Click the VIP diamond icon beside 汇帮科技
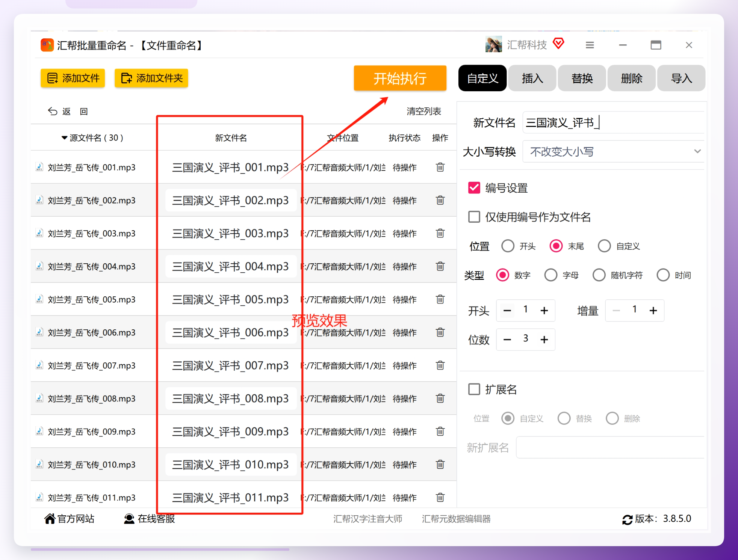738x560 pixels. pyautogui.click(x=559, y=44)
